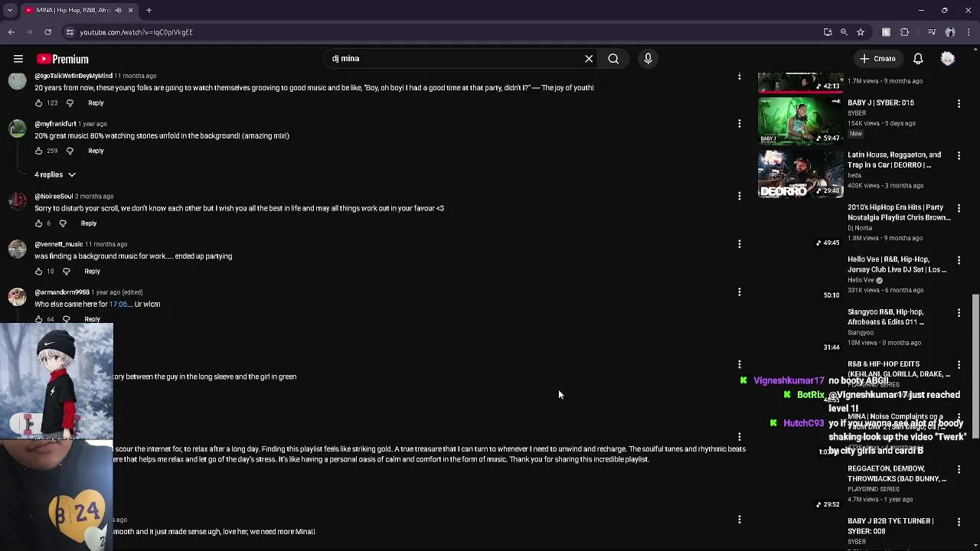The width and height of the screenshot is (980, 551).
Task: Reply to the @vennett_music comment
Action: tap(92, 271)
